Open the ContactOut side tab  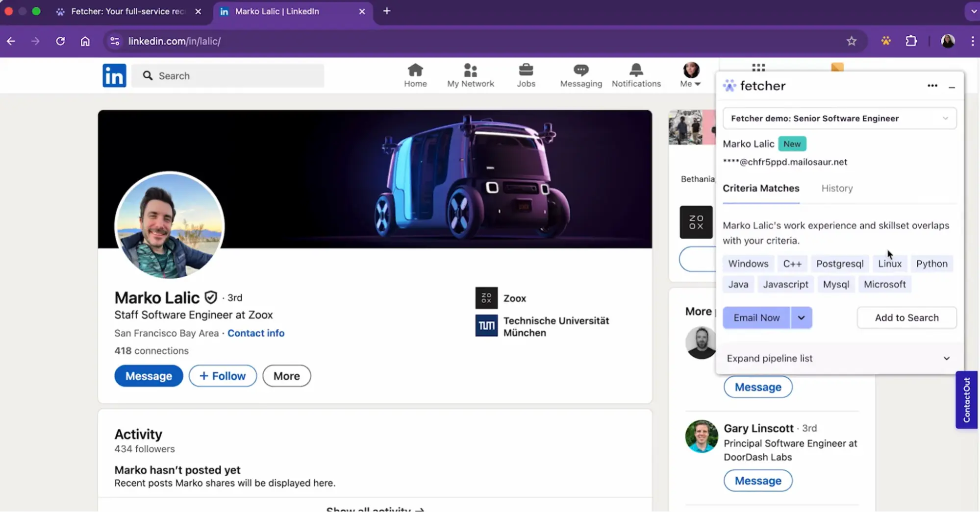point(966,400)
